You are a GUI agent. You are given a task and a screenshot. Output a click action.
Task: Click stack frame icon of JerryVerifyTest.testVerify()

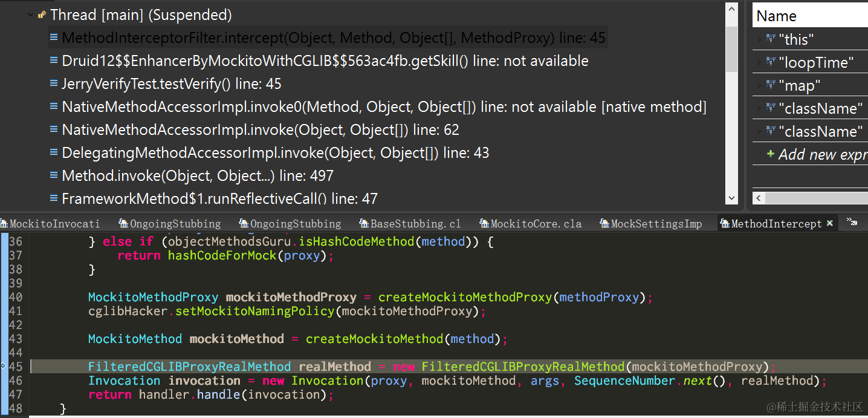54,84
